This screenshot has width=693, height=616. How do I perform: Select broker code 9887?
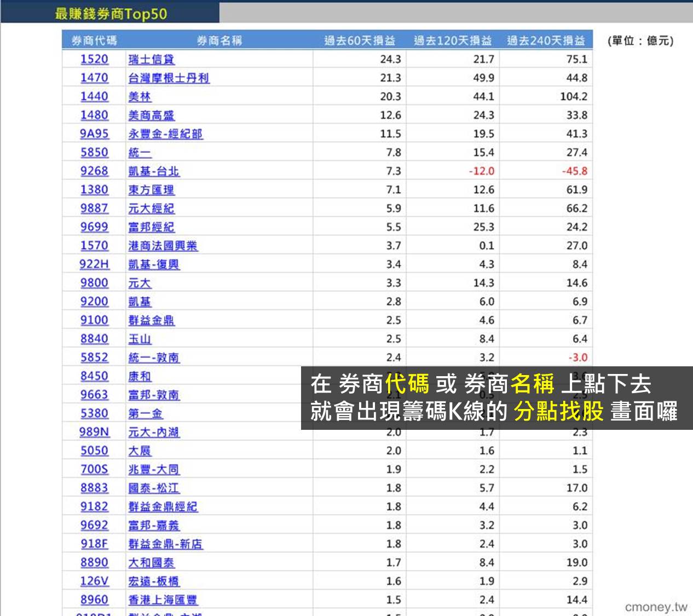tap(94, 208)
